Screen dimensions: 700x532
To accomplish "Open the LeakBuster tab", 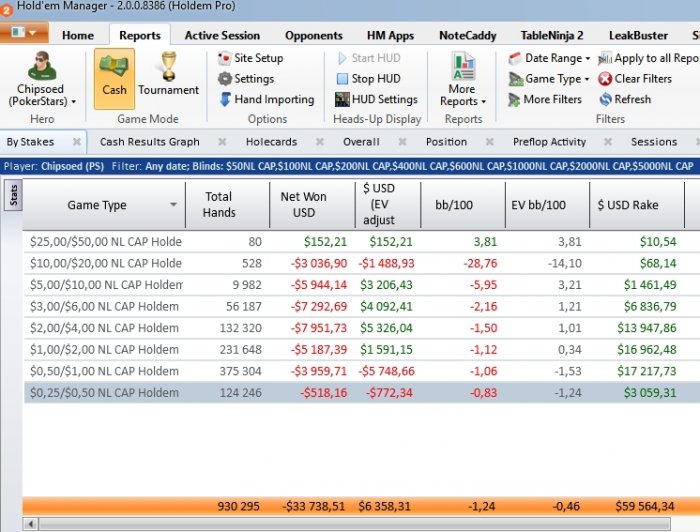I will [638, 35].
